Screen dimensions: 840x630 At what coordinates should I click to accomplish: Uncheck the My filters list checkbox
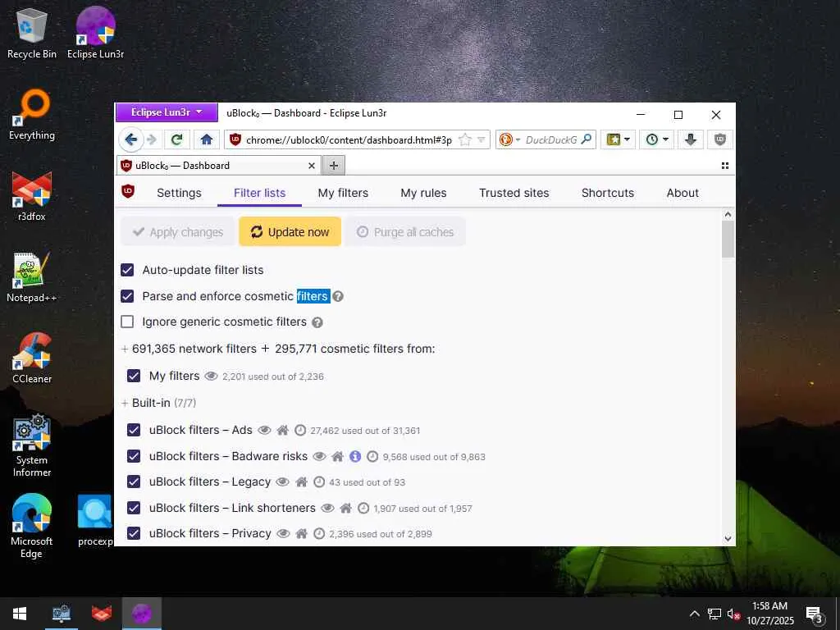click(134, 376)
